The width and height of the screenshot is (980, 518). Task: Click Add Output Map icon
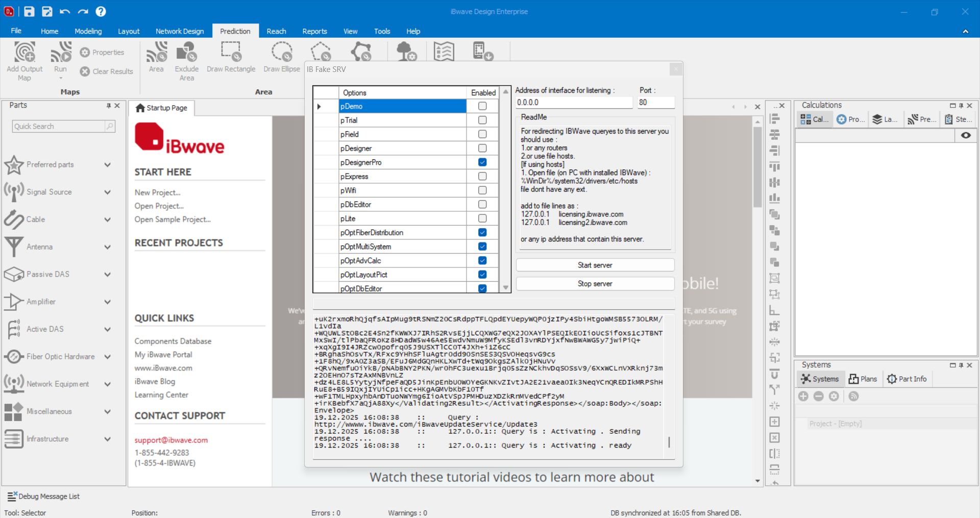click(24, 52)
